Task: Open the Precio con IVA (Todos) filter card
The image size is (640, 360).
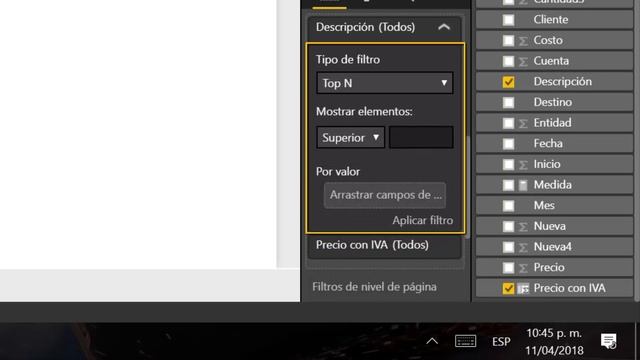Action: coord(384,245)
